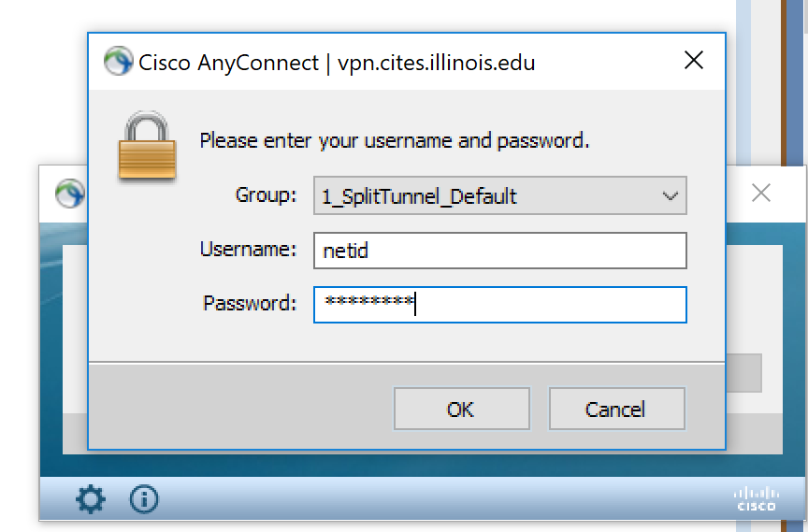Close the Cisco AnyConnect login dialog
This screenshot has width=808, height=532.
694,60
